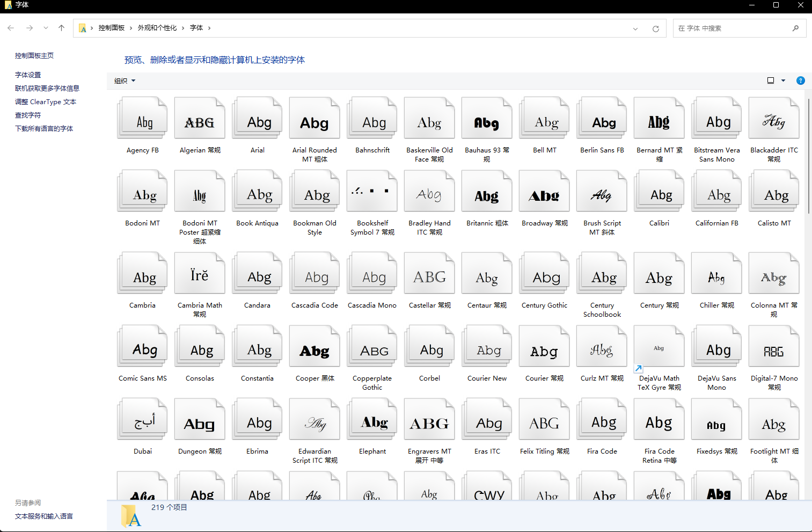Select the Blackadder ITC font icon
812x532 pixels.
click(x=774, y=118)
